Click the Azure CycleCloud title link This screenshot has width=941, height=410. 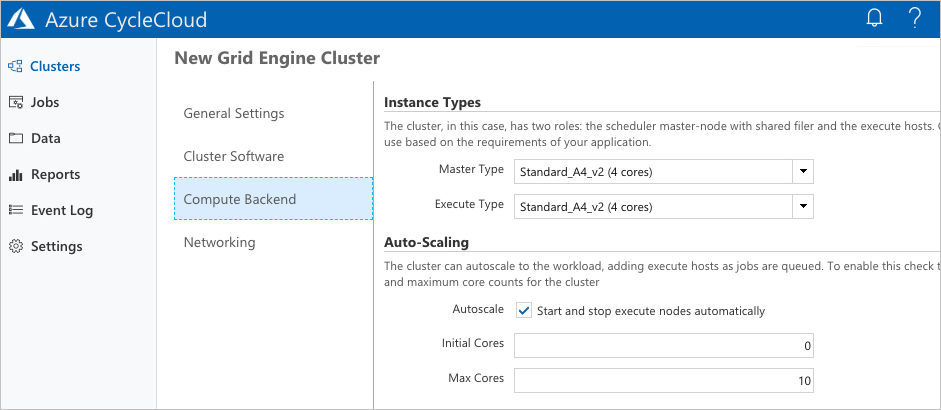(x=124, y=18)
